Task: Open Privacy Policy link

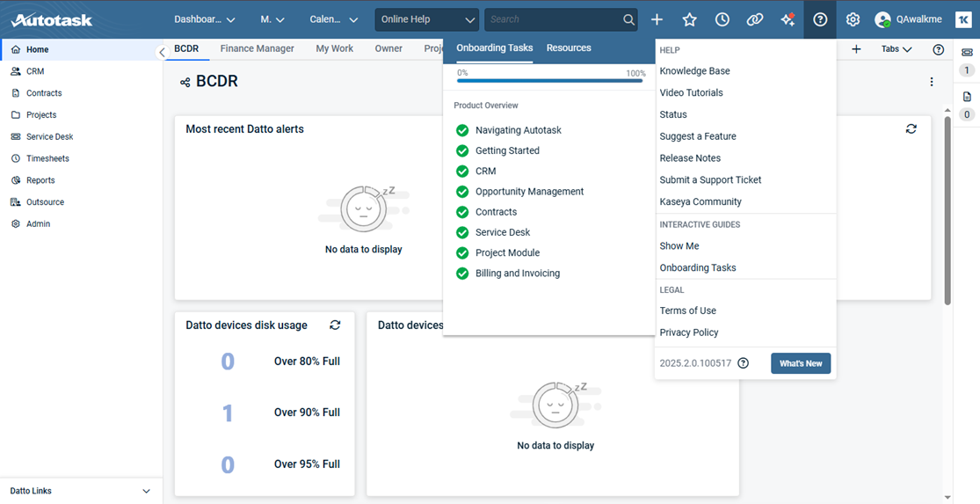Action: 689,332
